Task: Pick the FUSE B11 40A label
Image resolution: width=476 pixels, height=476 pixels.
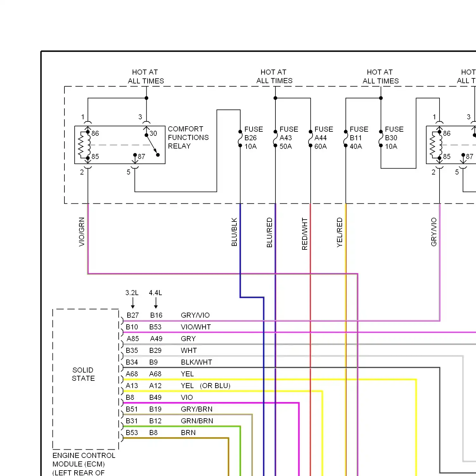Action: coord(359,138)
